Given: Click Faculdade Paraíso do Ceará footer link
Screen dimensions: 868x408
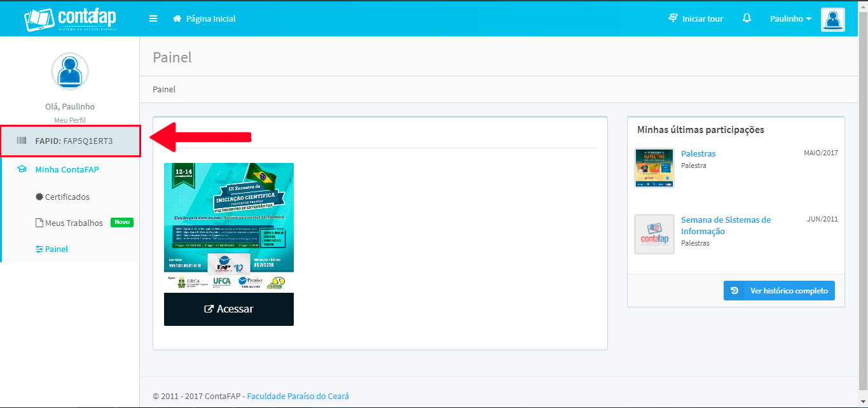Looking at the screenshot, I should pyautogui.click(x=298, y=396).
